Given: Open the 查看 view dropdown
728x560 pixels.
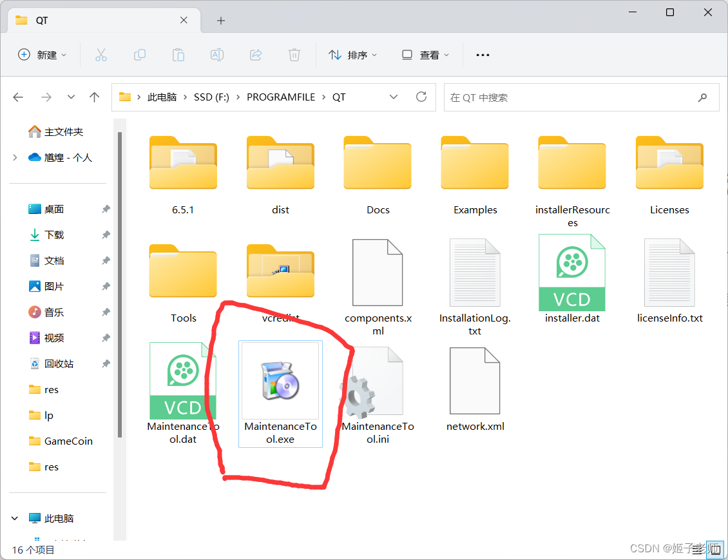Looking at the screenshot, I should (x=425, y=55).
